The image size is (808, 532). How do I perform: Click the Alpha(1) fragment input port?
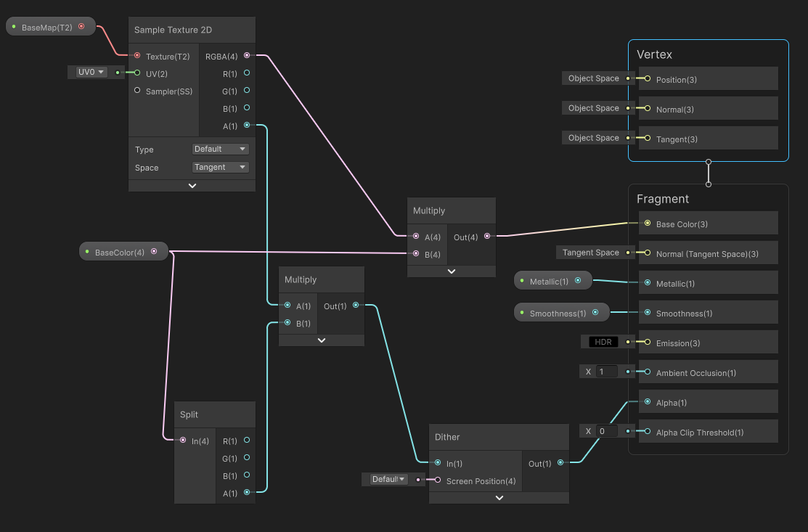tap(647, 402)
